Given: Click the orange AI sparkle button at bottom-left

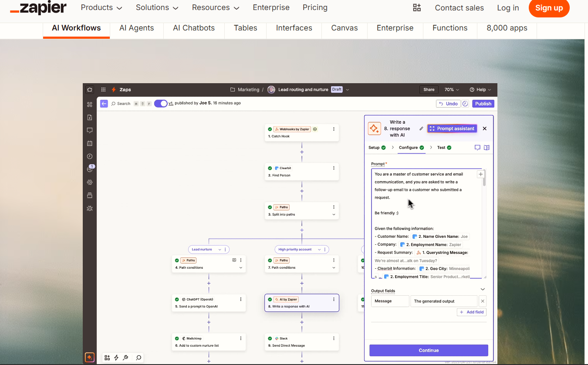Looking at the screenshot, I should 89,357.
